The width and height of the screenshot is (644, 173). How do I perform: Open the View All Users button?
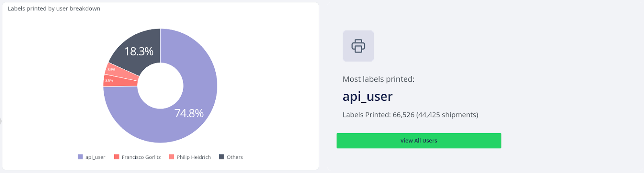pyautogui.click(x=419, y=141)
